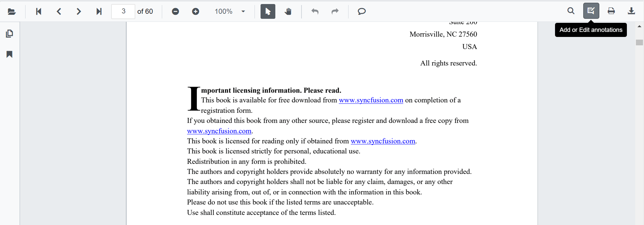Screen dimensions: 644x225
Task: Open the add comment panel
Action: (x=362, y=11)
